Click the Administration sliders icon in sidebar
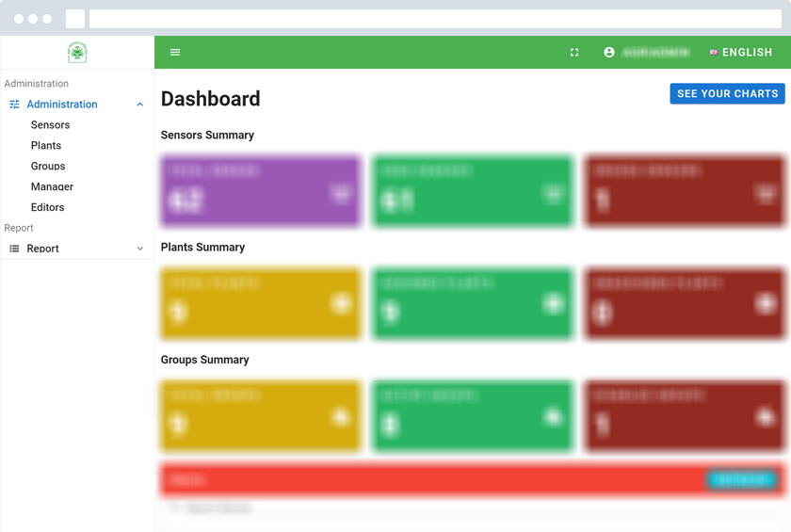This screenshot has height=532, width=791. coord(14,105)
